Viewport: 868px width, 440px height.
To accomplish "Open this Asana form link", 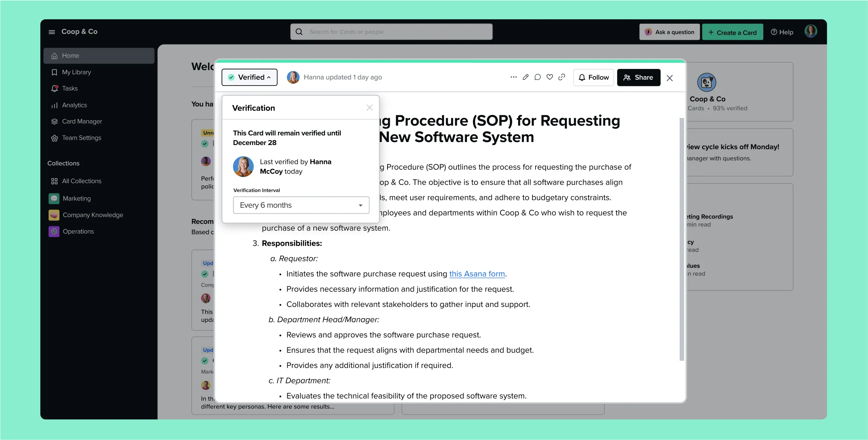I will (477, 274).
